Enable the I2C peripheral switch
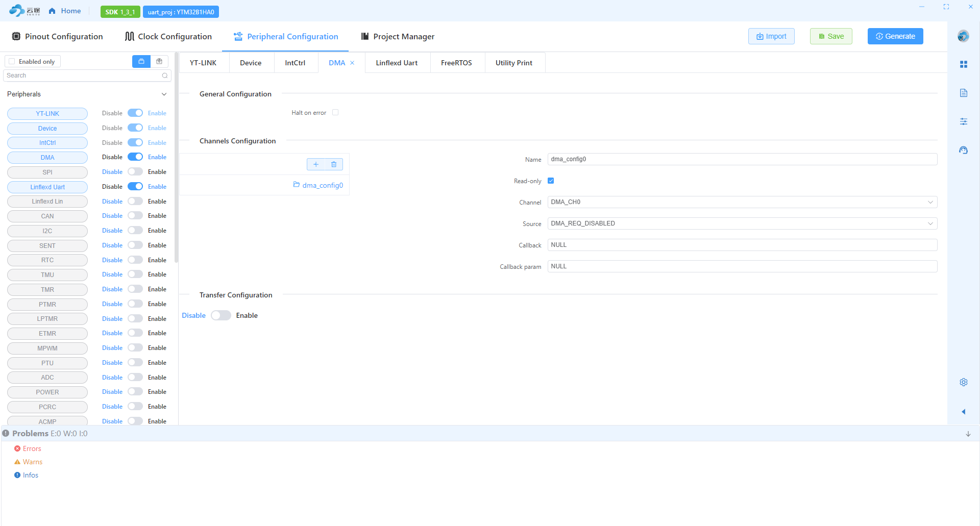 point(135,231)
